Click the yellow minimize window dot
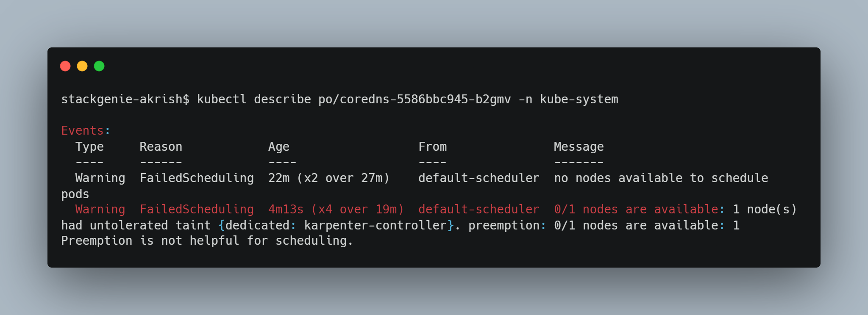Viewport: 868px width, 315px height. (82, 66)
